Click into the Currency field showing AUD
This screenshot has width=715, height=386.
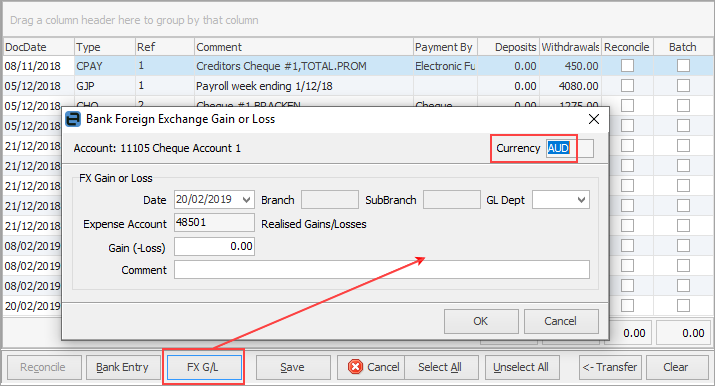(x=570, y=149)
